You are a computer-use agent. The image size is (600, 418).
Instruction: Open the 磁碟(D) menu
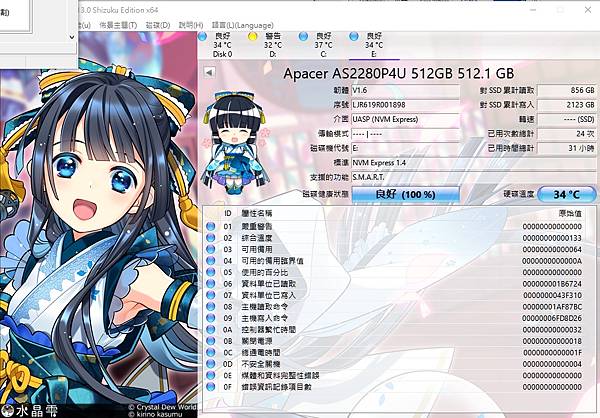point(158,25)
